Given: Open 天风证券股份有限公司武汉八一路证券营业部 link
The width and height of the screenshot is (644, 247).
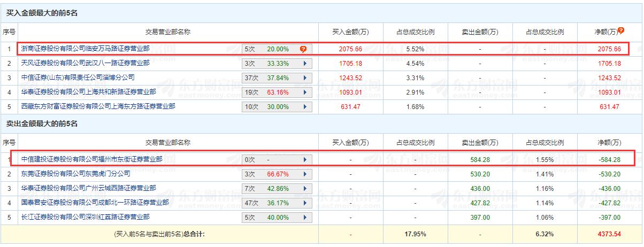Looking at the screenshot, I should pos(85,63).
